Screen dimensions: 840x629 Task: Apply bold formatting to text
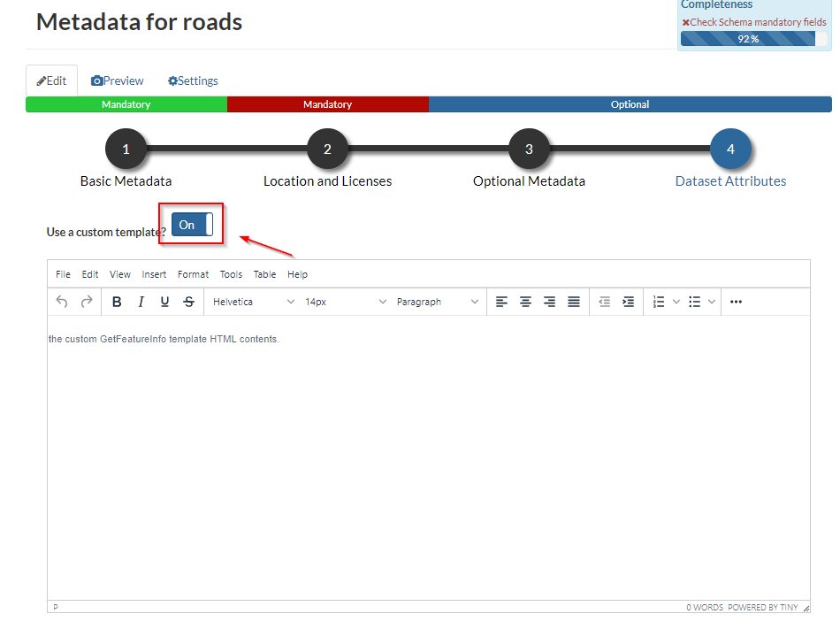(x=116, y=302)
